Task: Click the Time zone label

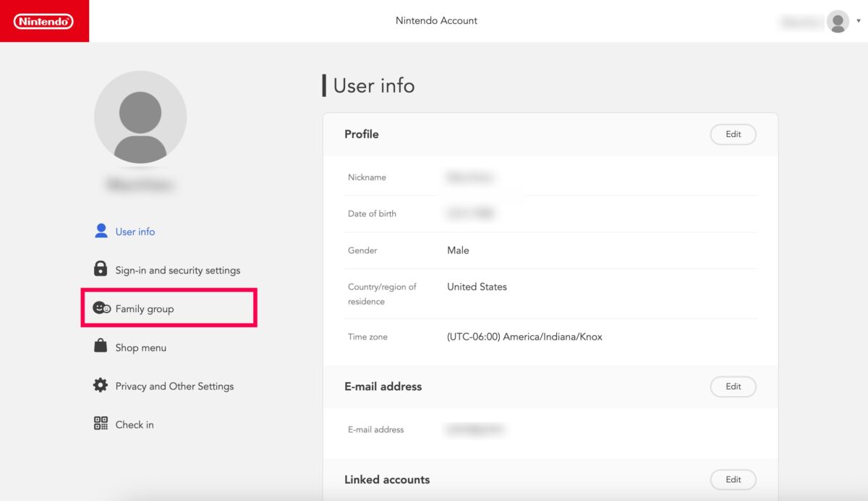Action: [x=367, y=337]
